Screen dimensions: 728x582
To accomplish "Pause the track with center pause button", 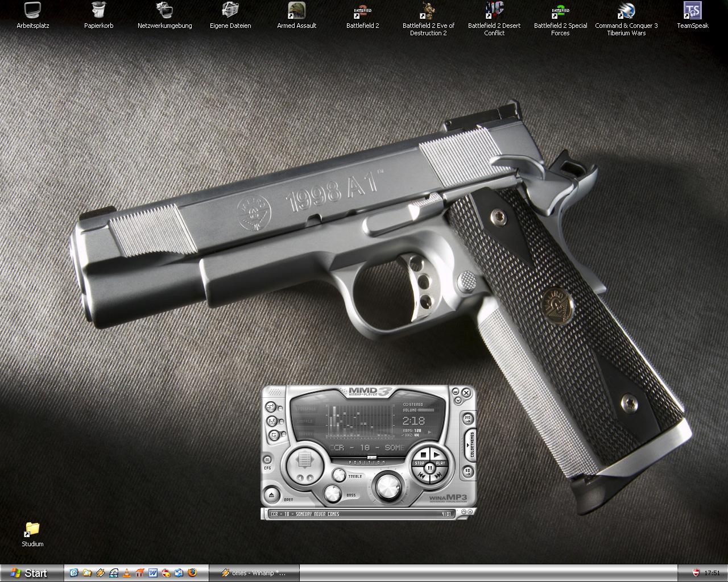I will click(x=429, y=468).
